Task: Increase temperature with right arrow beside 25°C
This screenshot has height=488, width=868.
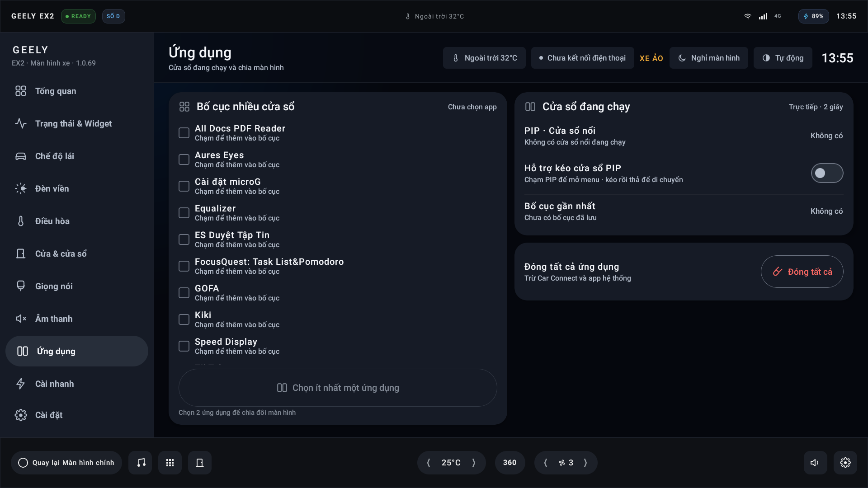Action: tap(474, 462)
